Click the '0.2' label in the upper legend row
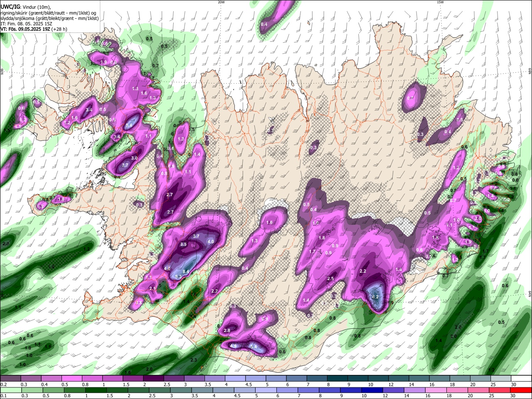 3,384
